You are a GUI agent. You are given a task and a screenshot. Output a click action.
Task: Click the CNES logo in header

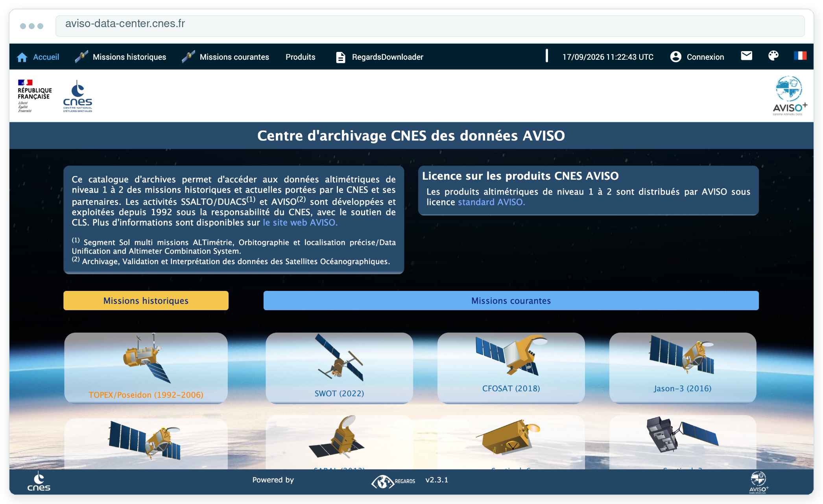tap(78, 96)
